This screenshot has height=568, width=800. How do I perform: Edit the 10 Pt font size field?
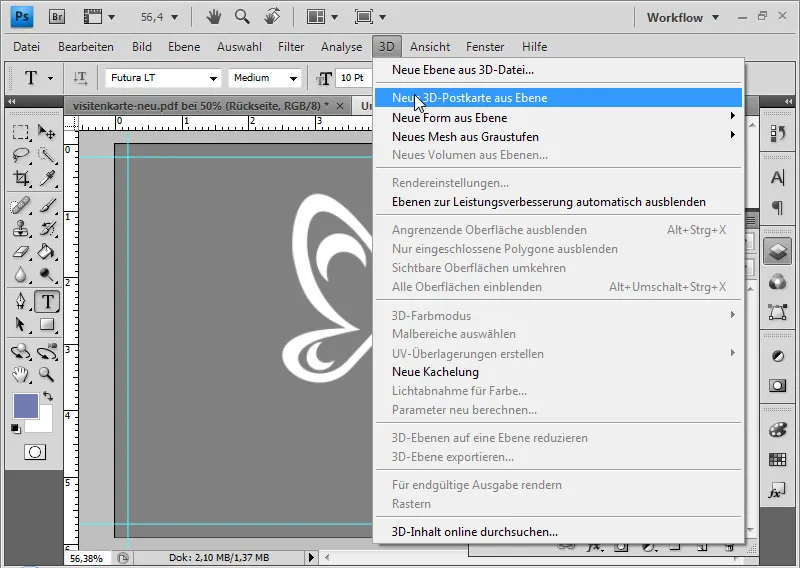355,78
